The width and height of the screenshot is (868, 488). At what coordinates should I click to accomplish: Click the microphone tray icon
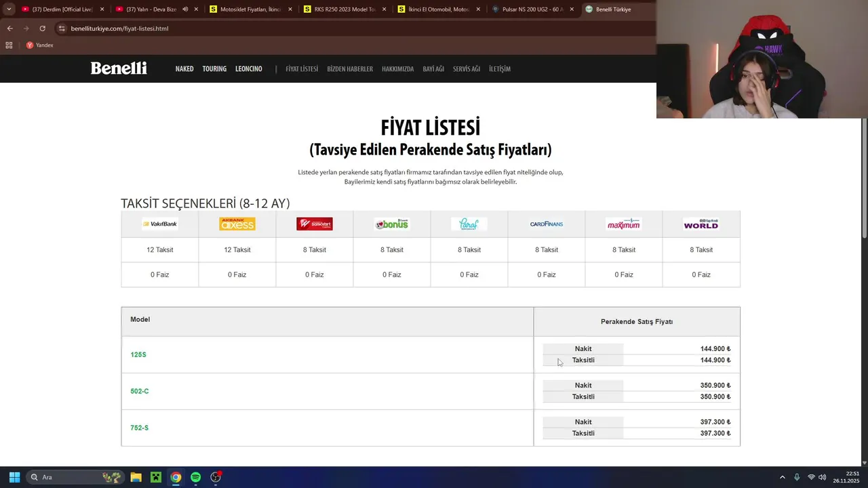click(x=797, y=477)
